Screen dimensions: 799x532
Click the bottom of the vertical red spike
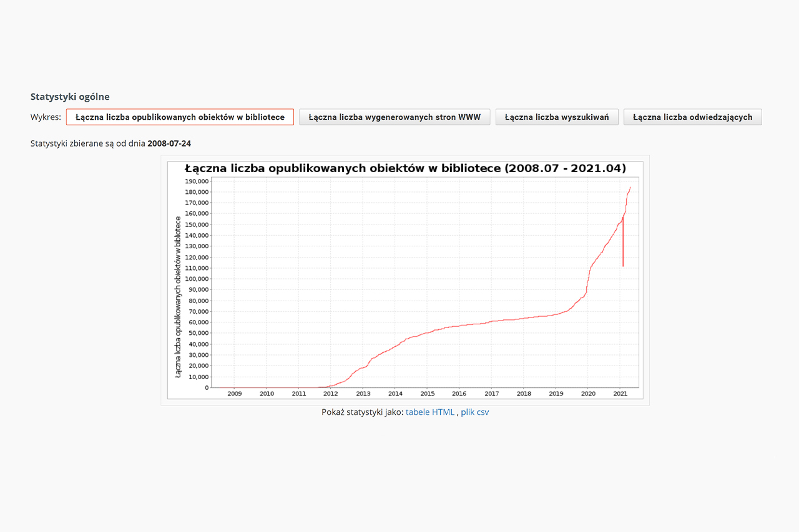click(x=623, y=266)
